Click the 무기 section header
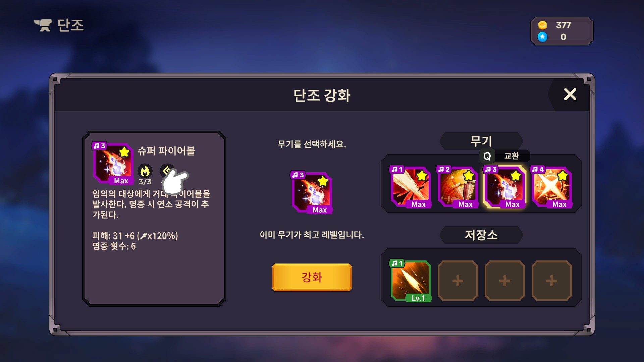This screenshot has height=362, width=644. point(481,141)
